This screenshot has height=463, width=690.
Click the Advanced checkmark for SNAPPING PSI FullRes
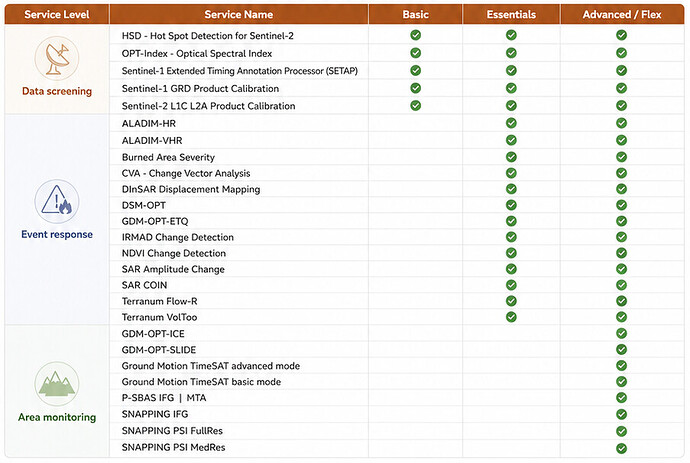pos(621,431)
